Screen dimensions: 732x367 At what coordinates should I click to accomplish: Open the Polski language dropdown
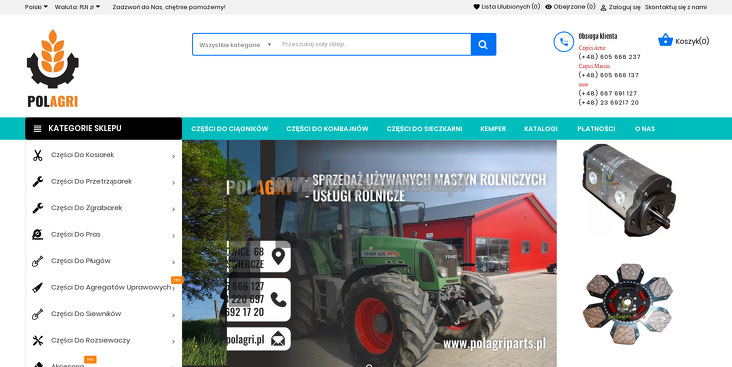point(36,7)
